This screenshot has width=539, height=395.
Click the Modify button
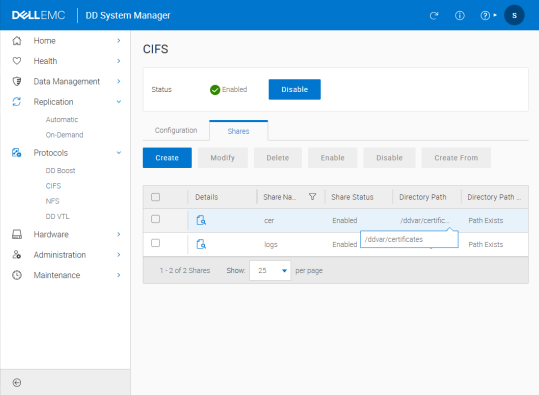pos(223,158)
